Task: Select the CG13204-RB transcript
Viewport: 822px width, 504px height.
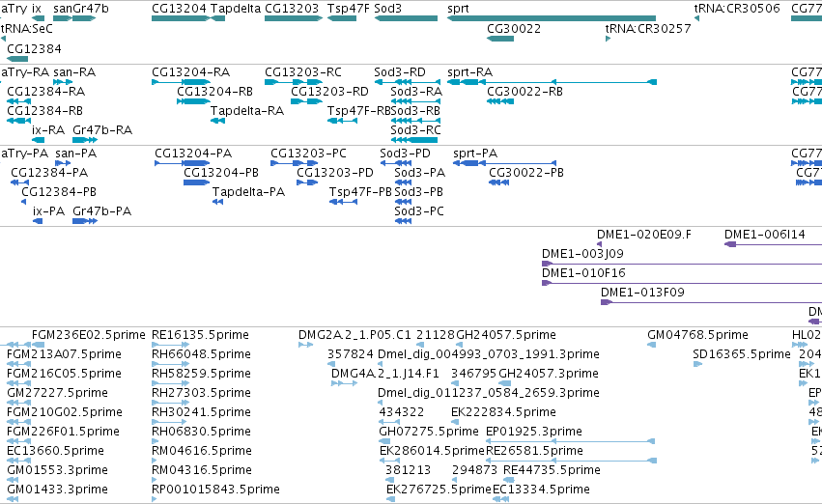Action: tap(193, 101)
